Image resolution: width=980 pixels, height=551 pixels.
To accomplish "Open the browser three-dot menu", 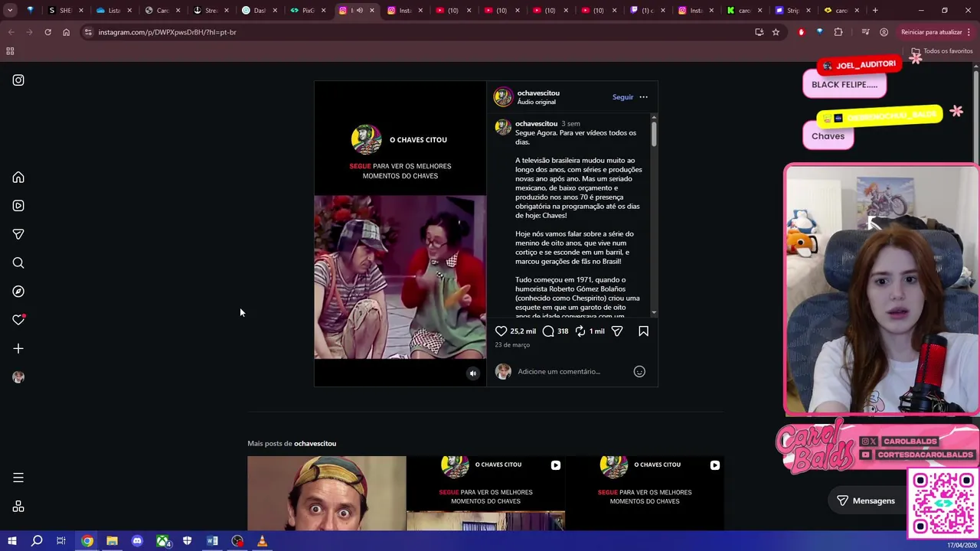I will 970,32.
